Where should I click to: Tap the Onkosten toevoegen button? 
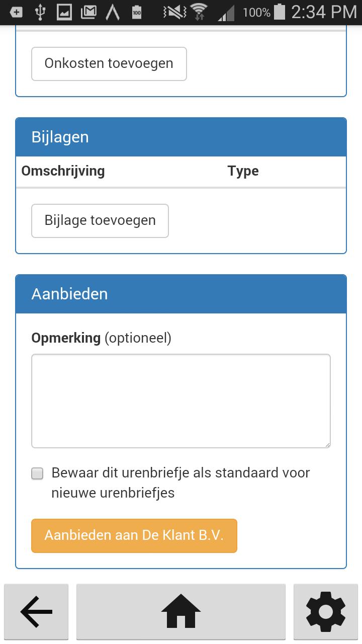109,63
